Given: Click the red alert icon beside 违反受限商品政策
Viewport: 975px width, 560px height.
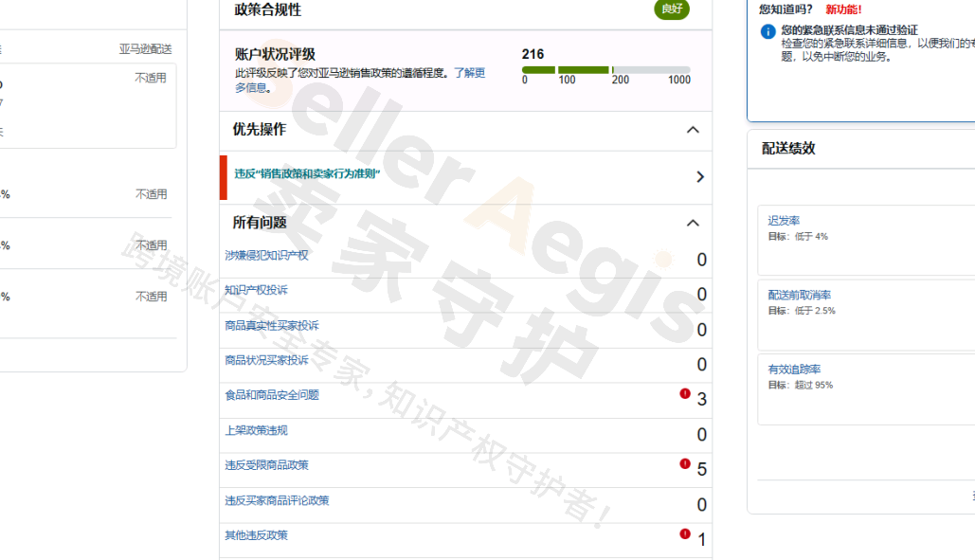Looking at the screenshot, I should 685,463.
